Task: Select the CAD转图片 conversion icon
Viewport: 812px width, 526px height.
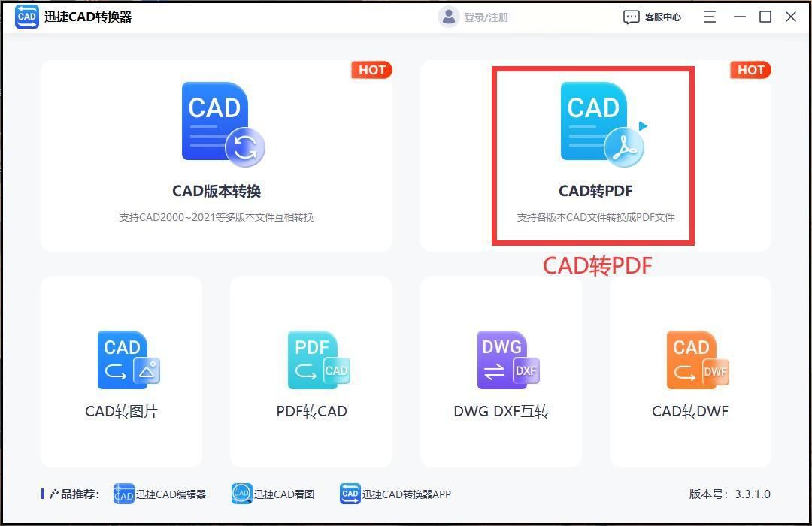Action: pos(128,360)
